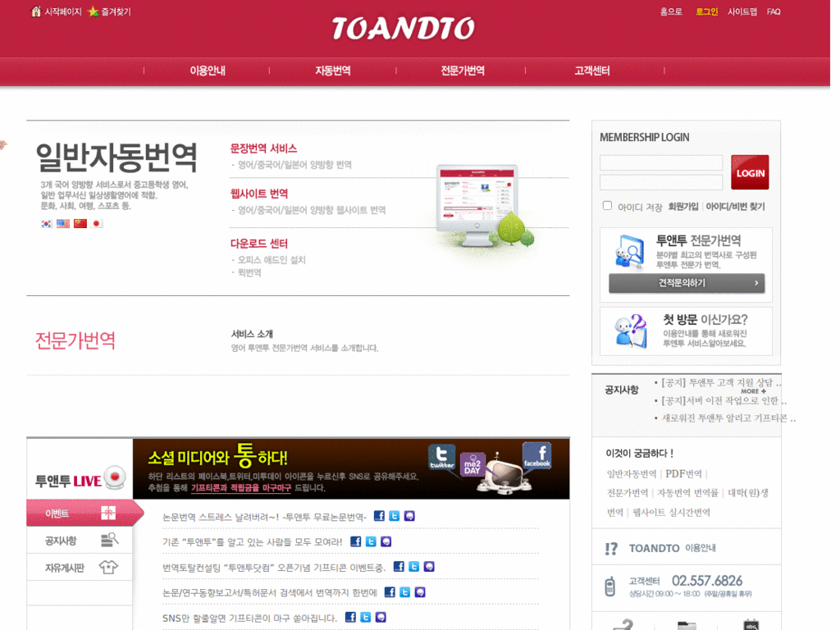840x630 pixels.
Task: Open the 고객센터 menu
Action: 592,71
